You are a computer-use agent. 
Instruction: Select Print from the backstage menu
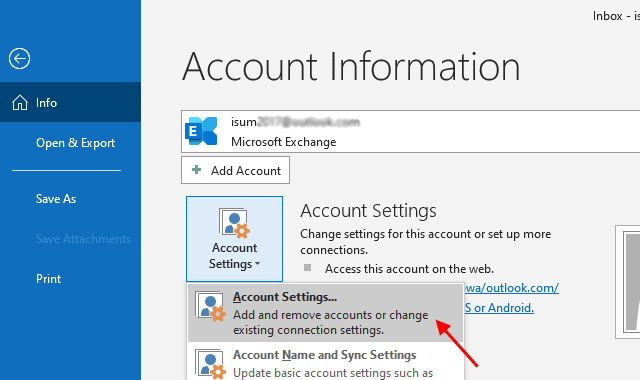(x=49, y=279)
